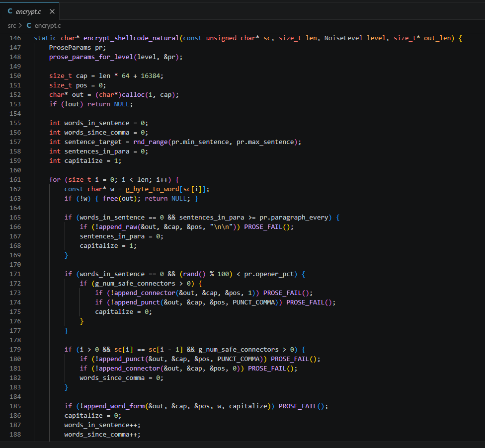Screen dimensions: 485x448
Task: Click the NoiseLevel type on line 146
Action: click(343, 38)
